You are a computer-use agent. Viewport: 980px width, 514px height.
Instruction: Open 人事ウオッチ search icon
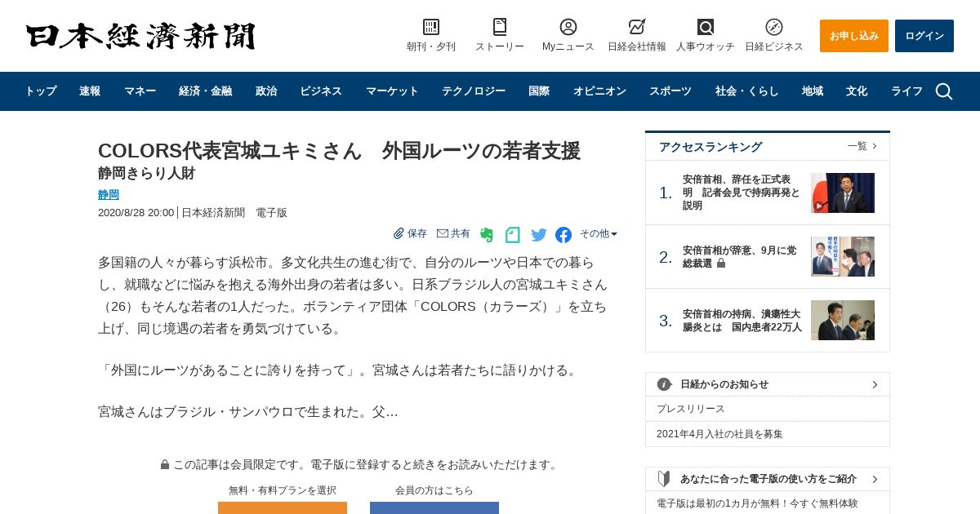706,27
